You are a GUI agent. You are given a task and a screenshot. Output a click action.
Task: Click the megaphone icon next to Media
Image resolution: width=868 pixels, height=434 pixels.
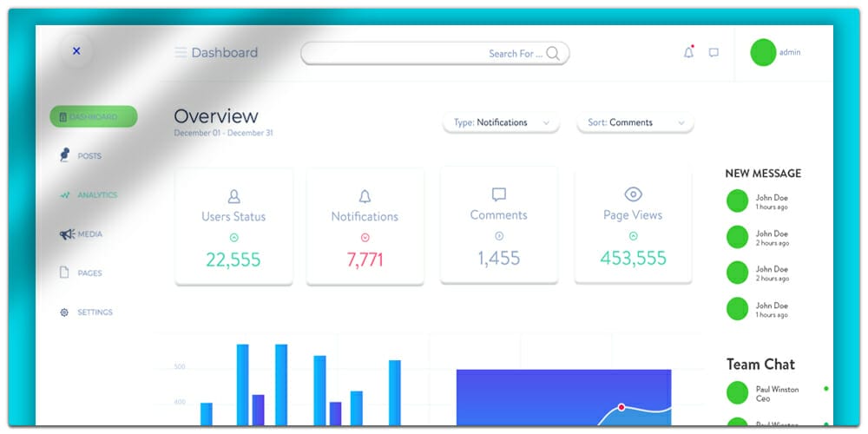[67, 234]
